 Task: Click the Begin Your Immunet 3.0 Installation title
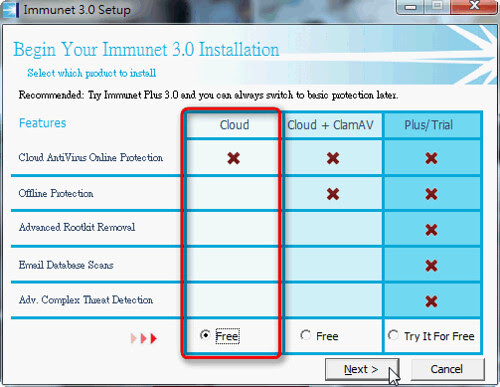pyautogui.click(x=146, y=50)
